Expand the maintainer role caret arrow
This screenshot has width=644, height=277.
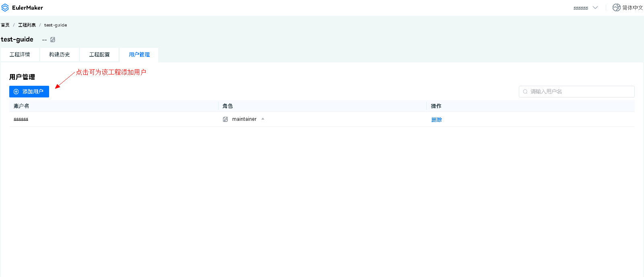click(263, 119)
